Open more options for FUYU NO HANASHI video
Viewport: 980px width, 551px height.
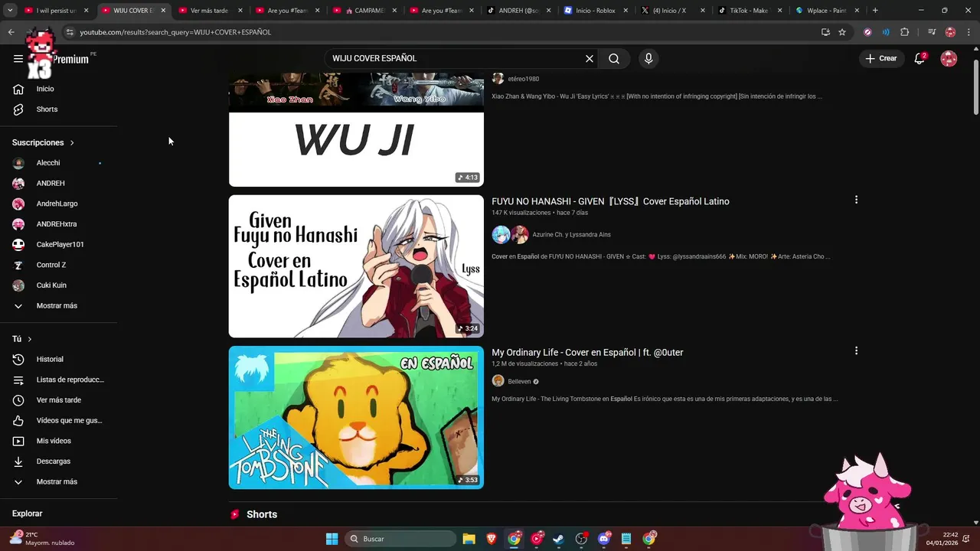pyautogui.click(x=856, y=200)
